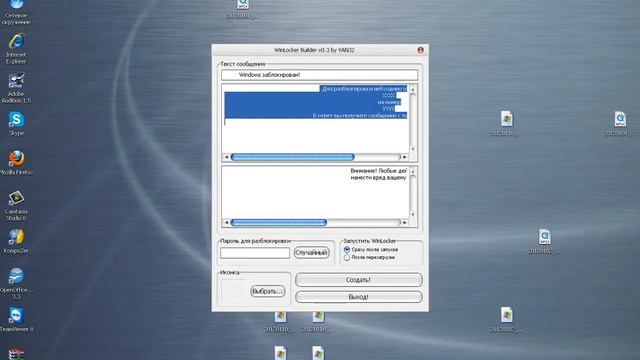Focus the 'Windows заблокирован!' title field

(320, 75)
